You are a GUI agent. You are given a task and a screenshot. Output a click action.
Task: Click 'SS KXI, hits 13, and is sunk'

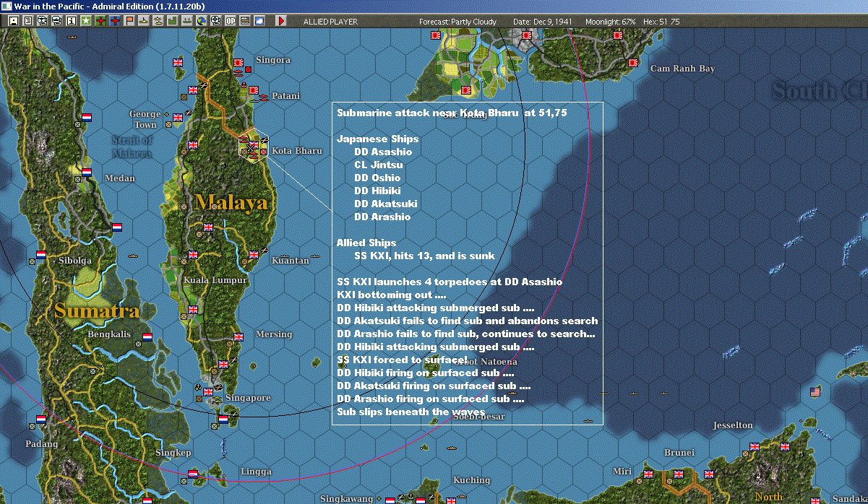pos(424,256)
